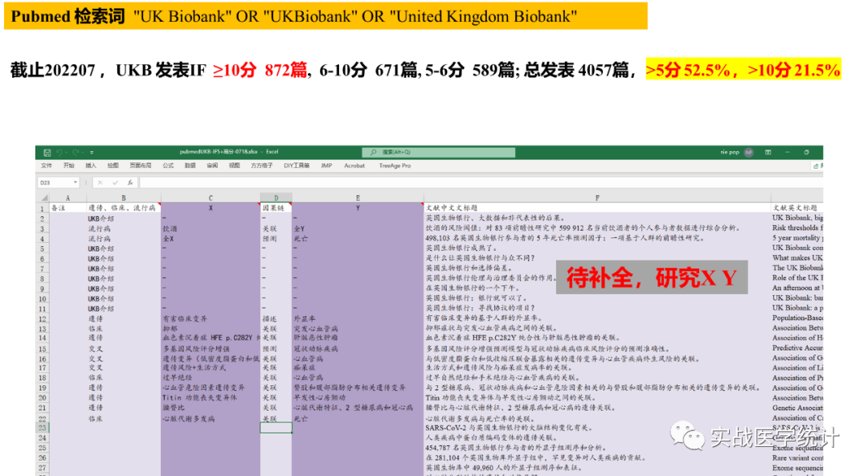Open the DIY工具箱 tab
The height and width of the screenshot is (476, 868).
pyautogui.click(x=297, y=166)
